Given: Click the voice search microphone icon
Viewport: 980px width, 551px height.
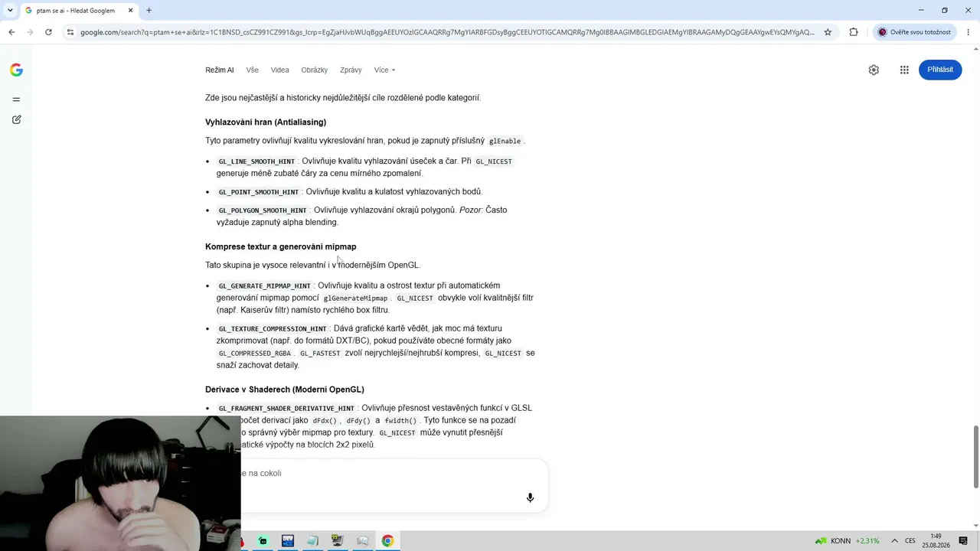Looking at the screenshot, I should coord(530,497).
